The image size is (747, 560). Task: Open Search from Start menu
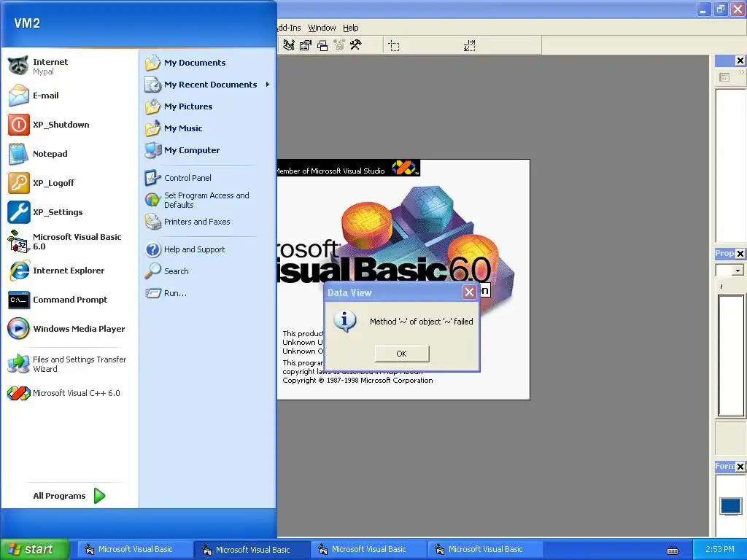coord(208,271)
